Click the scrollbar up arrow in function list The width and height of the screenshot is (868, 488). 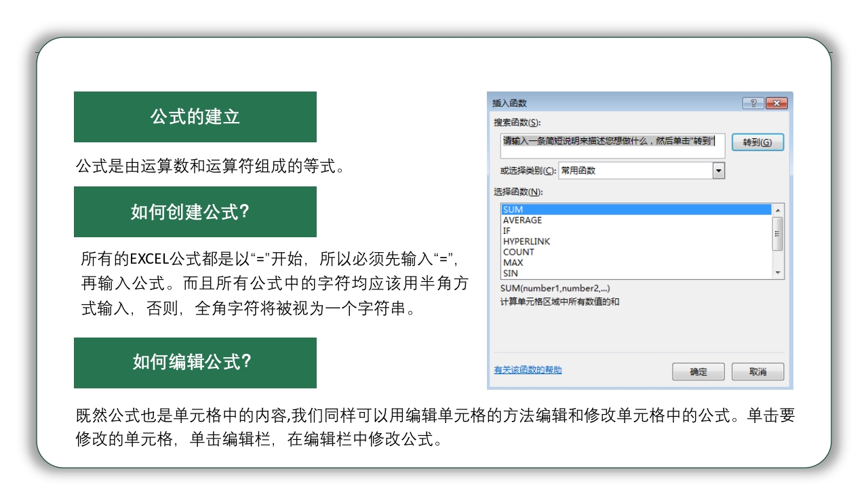778,209
